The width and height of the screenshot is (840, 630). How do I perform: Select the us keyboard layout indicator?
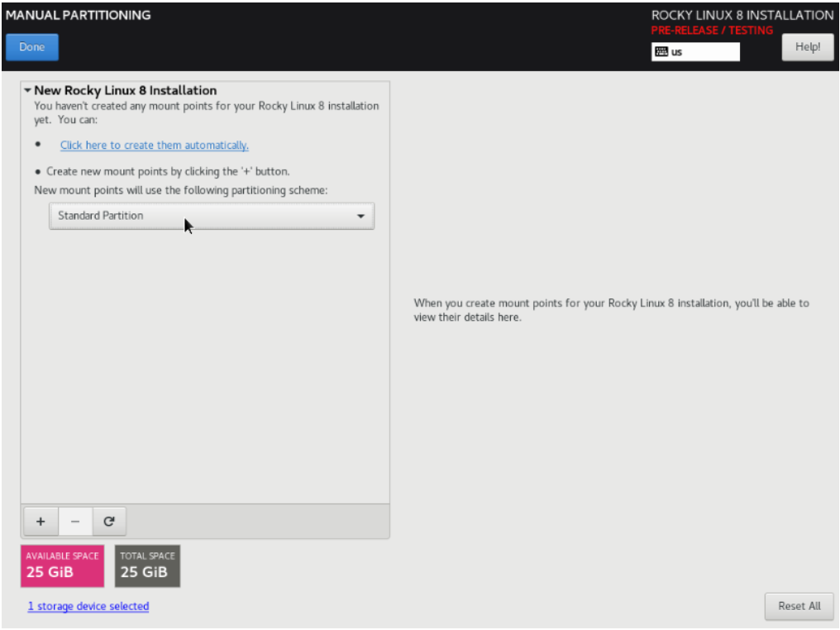point(695,52)
